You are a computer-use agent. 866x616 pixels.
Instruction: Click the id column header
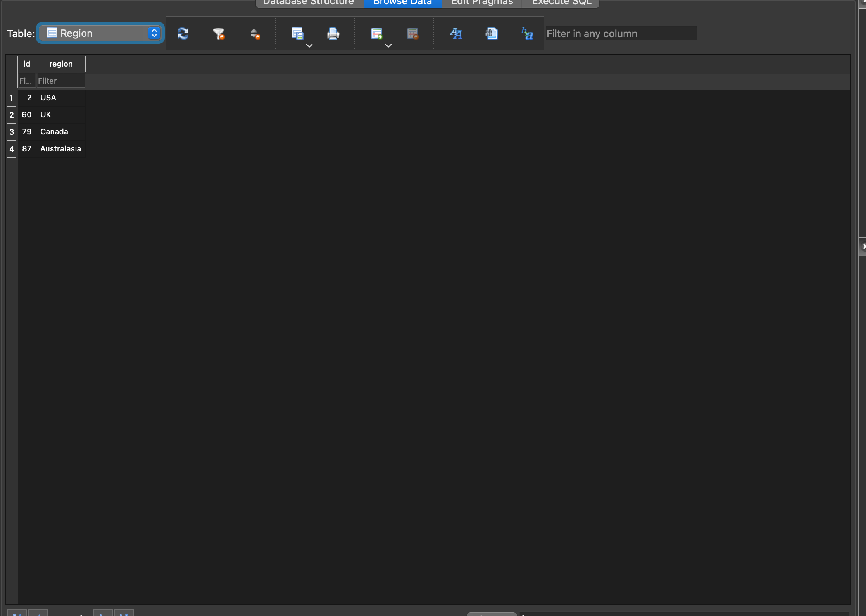coord(27,64)
